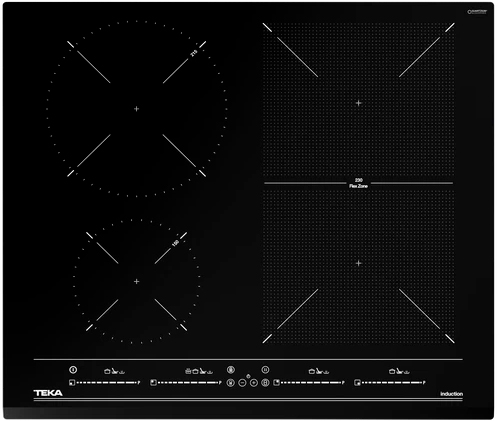Select the rear-left zone selector square
This screenshot has height=421, width=497.
153,382
